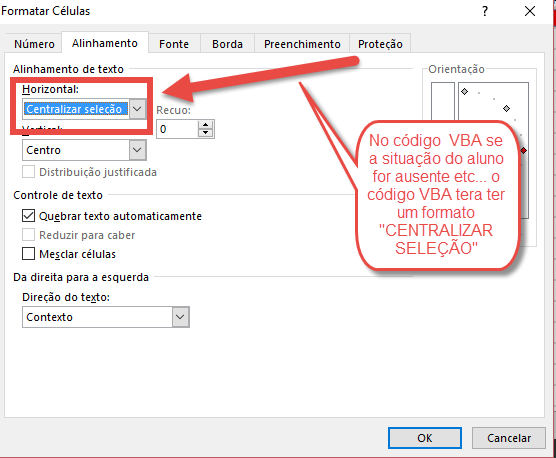Uncheck Quebrar texto automaticamente
This screenshot has height=458, width=556.
(x=28, y=216)
